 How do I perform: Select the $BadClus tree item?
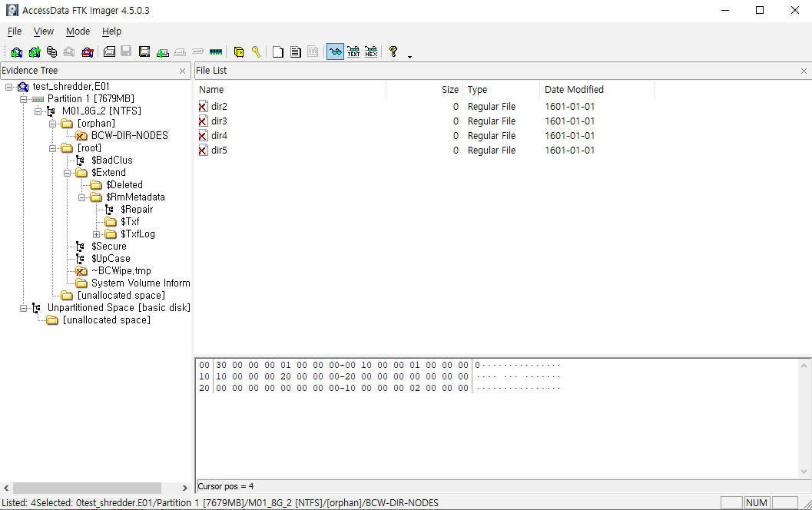tap(112, 161)
